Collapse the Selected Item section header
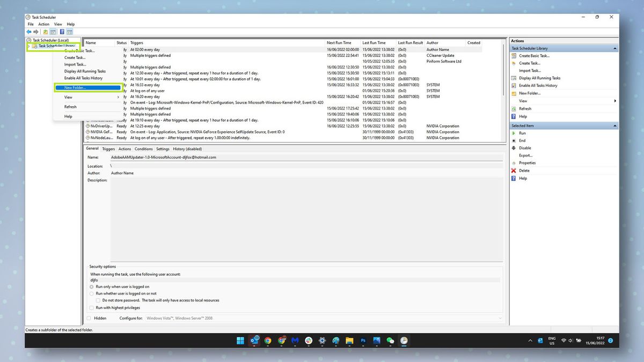 [x=615, y=125]
